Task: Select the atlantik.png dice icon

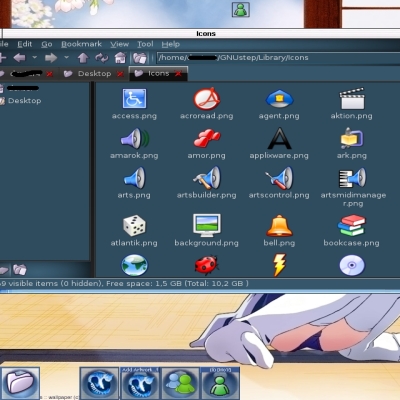Action: click(x=134, y=225)
